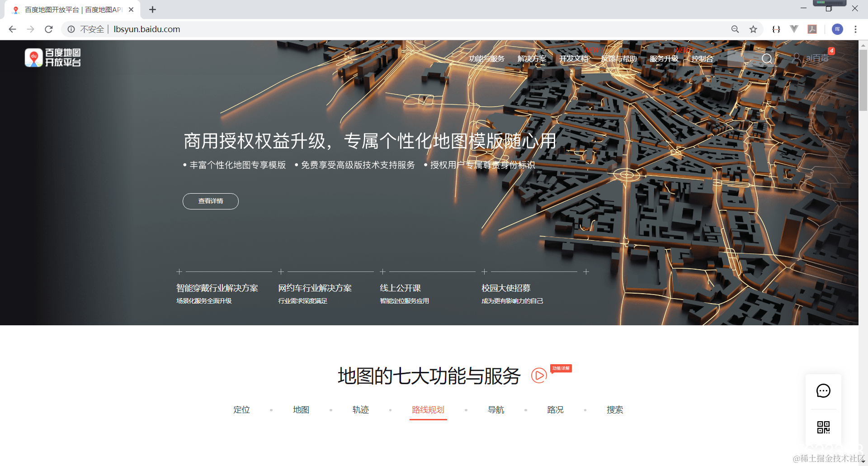
Task: Show the QR code panel icon
Action: [x=823, y=427]
